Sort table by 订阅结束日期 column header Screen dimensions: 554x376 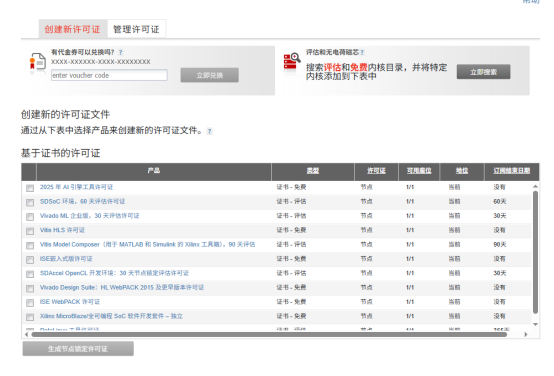coord(512,171)
